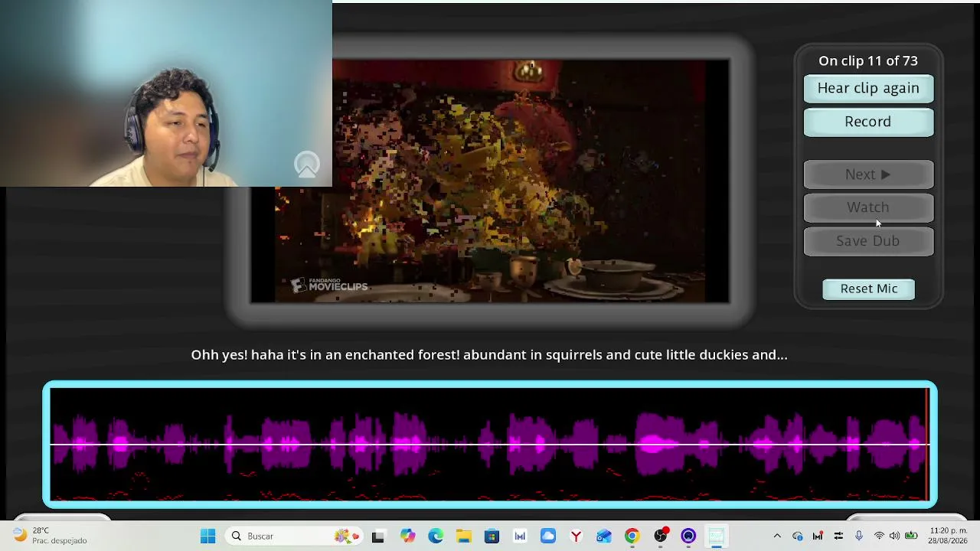Viewport: 980px width, 551px height.
Task: Open the Wi-Fi network tray icon
Action: (x=879, y=536)
